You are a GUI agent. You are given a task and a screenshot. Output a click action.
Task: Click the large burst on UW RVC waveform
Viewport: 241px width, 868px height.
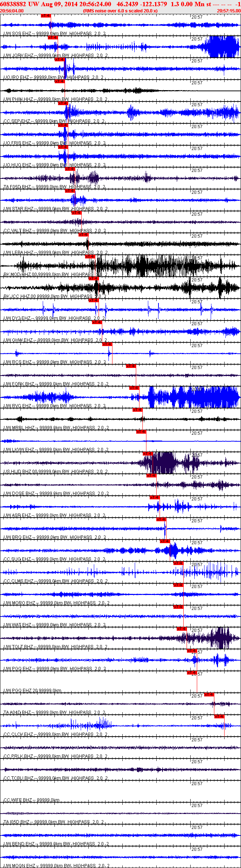(x=194, y=397)
